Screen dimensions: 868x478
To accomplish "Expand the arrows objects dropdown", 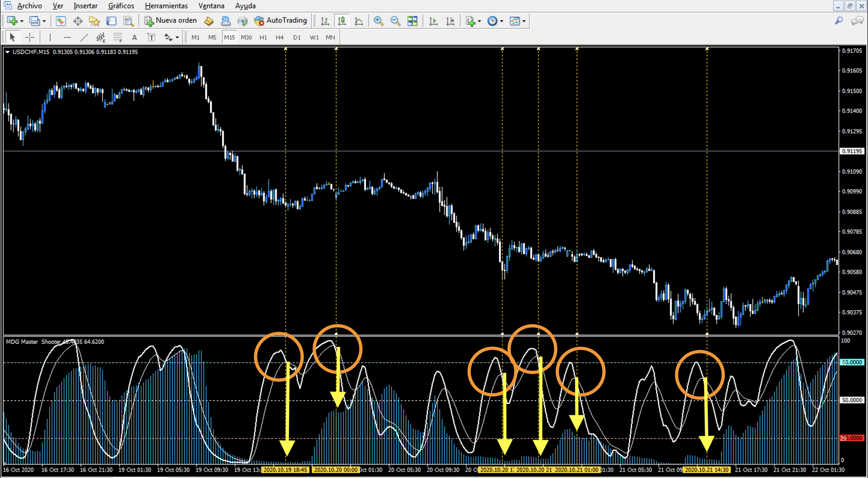I will [177, 38].
